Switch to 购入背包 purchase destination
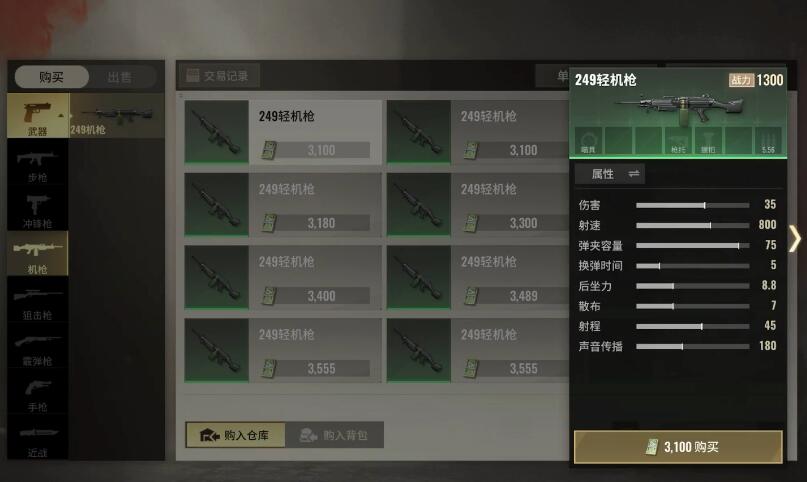 335,435
